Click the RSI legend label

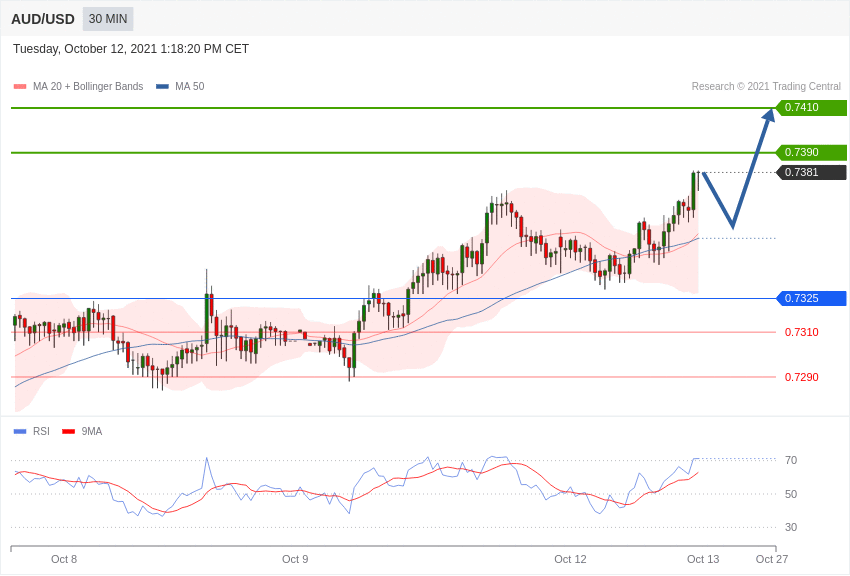click(41, 431)
